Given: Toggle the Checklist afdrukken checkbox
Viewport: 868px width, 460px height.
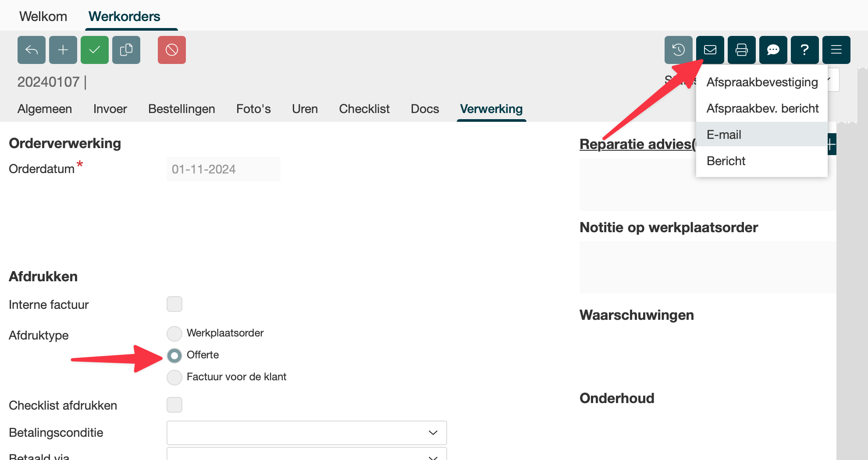Looking at the screenshot, I should pyautogui.click(x=174, y=405).
